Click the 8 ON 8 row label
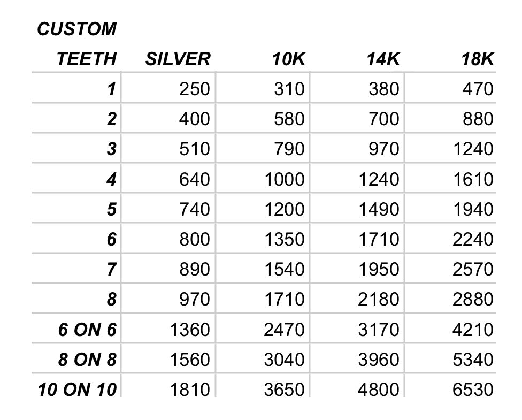 [x=87, y=360]
